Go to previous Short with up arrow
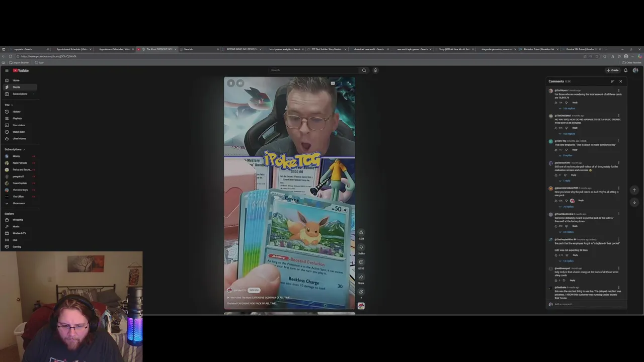 tap(634, 190)
